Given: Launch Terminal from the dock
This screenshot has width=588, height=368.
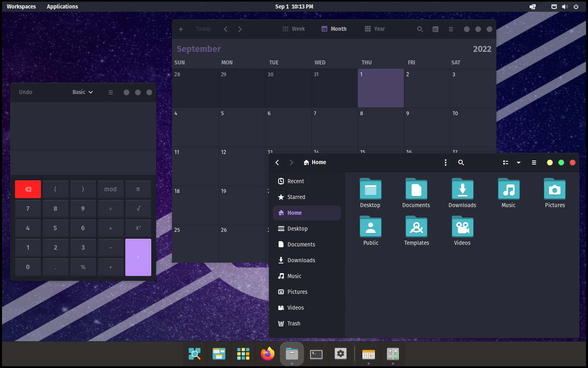Looking at the screenshot, I should [316, 354].
